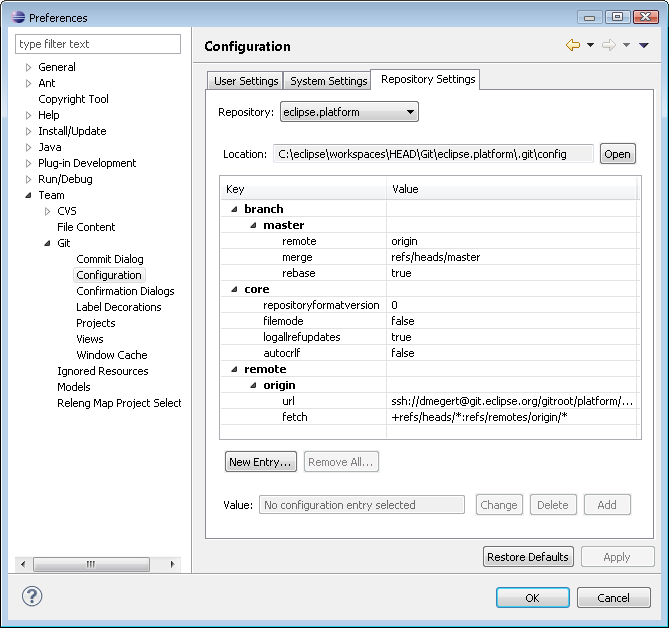Screen dimensions: 669x628
Task: Expand the General tree node
Action: [29, 67]
